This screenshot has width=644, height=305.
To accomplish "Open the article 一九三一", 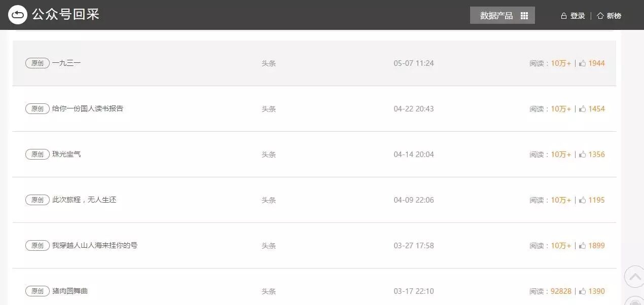I will [x=66, y=63].
